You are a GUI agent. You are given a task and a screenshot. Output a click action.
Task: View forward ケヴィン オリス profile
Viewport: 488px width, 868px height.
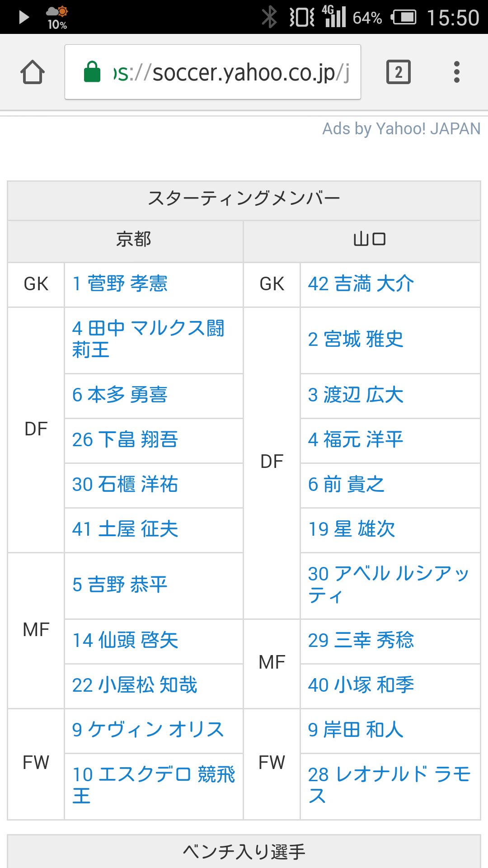coord(148,730)
